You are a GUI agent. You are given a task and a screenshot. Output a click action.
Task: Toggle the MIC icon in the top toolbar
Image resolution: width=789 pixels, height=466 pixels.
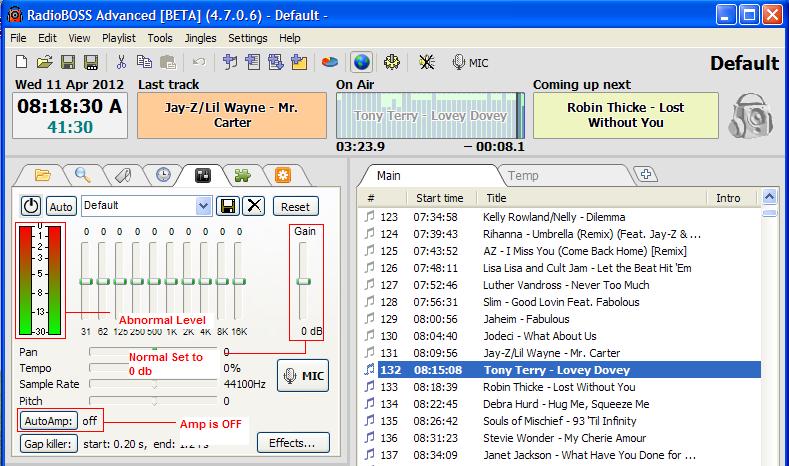(x=470, y=62)
